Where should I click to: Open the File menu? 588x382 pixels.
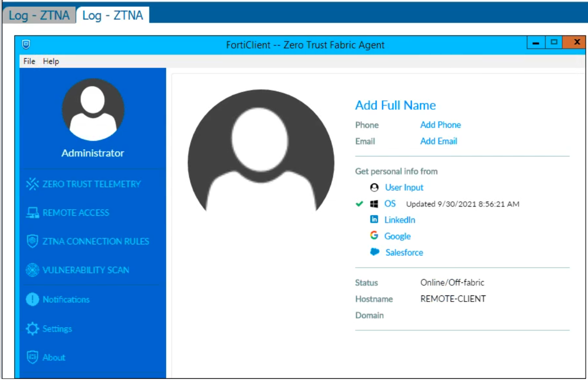click(x=29, y=61)
